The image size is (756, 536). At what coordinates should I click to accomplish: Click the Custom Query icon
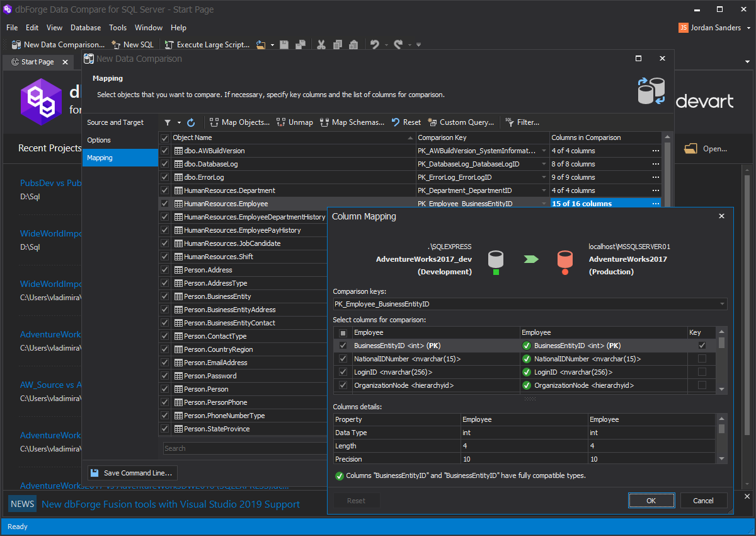pos(432,122)
